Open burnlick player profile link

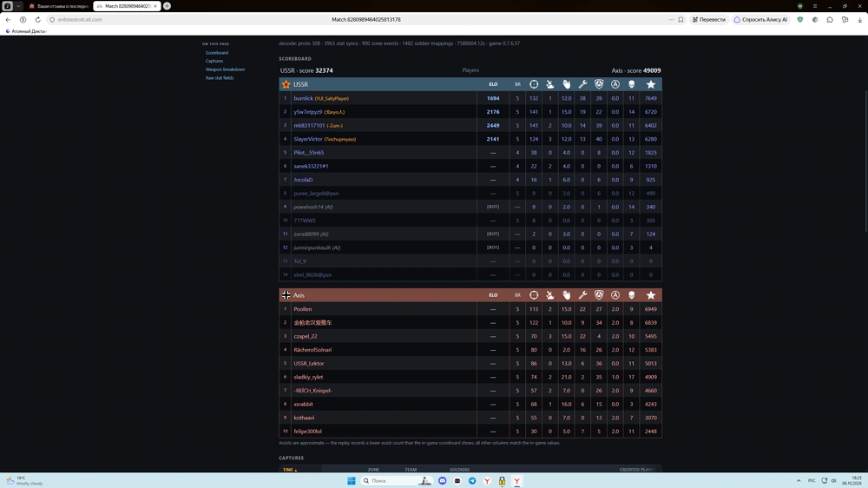tap(303, 98)
